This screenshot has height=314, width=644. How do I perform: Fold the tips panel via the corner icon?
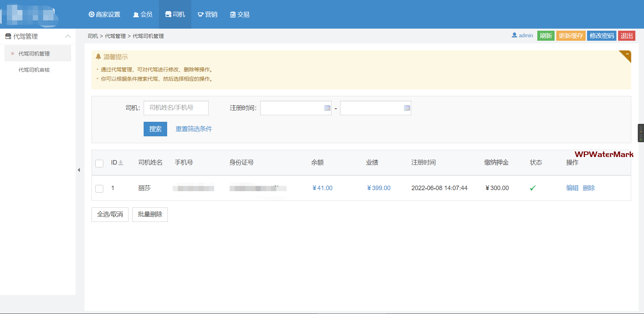click(626, 56)
